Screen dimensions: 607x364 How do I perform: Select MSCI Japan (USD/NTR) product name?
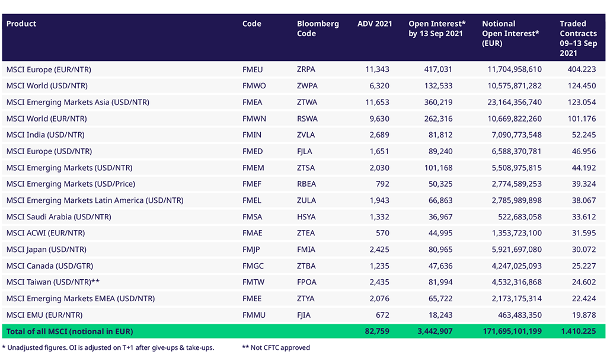[46, 250]
